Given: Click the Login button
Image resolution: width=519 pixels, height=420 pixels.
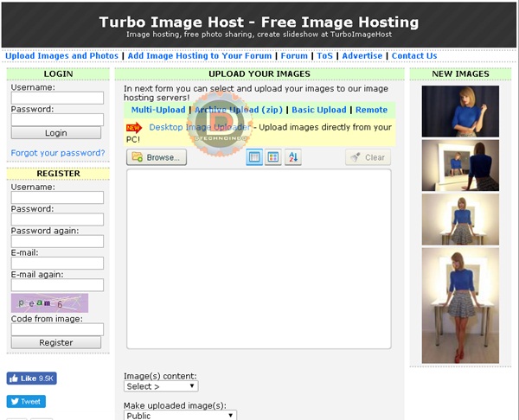Looking at the screenshot, I should click(56, 133).
